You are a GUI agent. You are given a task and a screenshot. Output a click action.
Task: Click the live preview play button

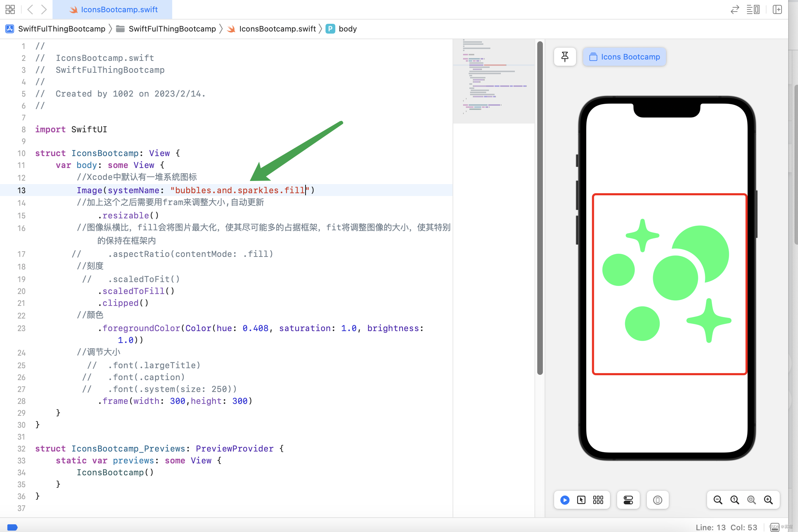point(565,500)
